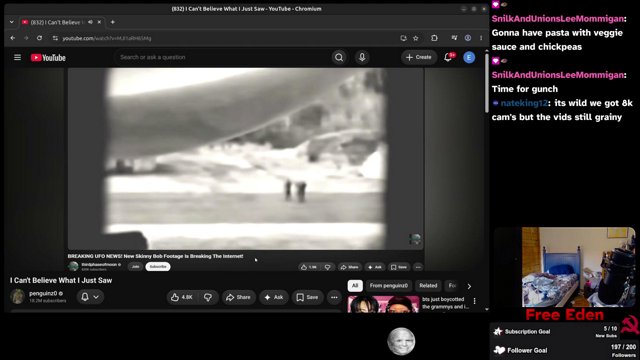
Task: Click the YouTube search magnifier button
Action: point(339,58)
